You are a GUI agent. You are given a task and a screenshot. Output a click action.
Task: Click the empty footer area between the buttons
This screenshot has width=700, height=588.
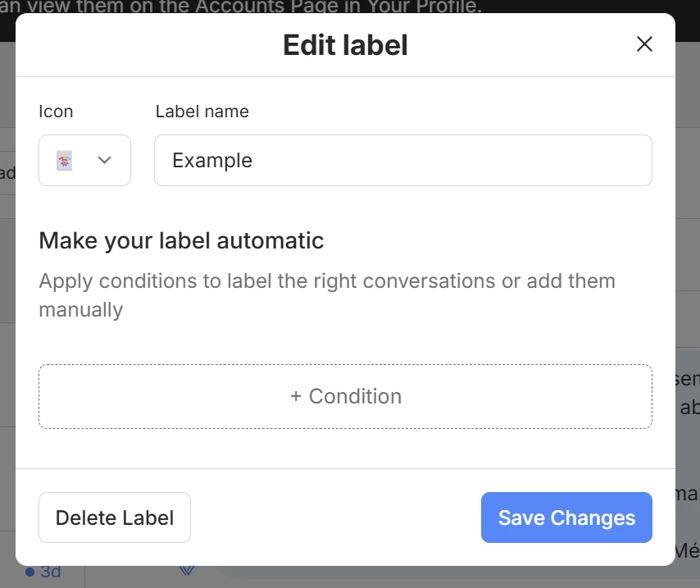click(334, 517)
